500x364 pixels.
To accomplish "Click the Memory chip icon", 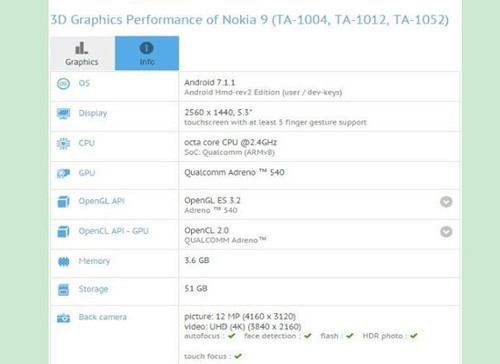I will (x=64, y=262).
